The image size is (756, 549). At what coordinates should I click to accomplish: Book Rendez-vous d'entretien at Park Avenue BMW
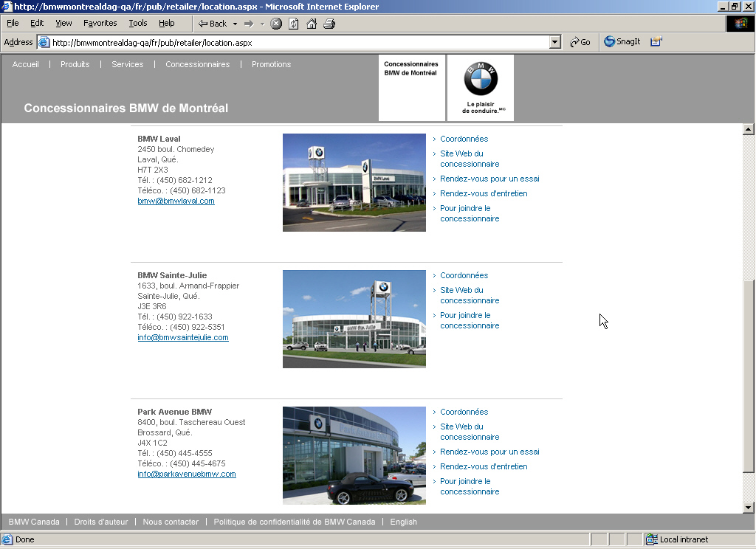(x=484, y=466)
